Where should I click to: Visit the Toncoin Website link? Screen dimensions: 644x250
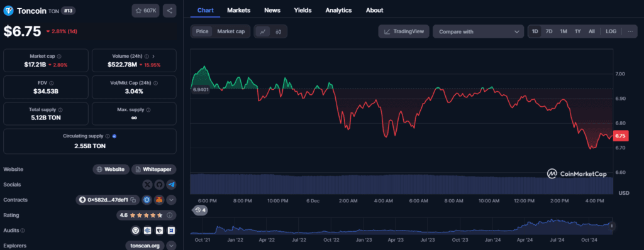point(111,169)
